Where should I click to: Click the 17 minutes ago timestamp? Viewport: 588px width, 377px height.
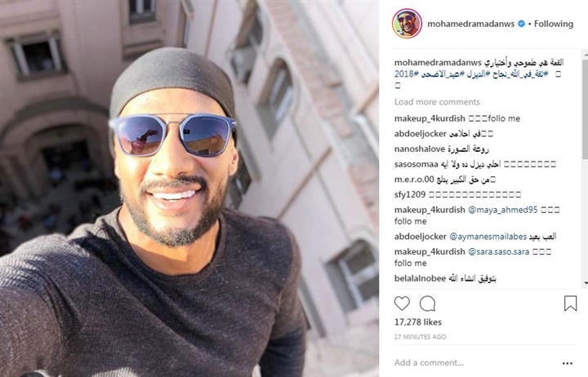point(420,337)
